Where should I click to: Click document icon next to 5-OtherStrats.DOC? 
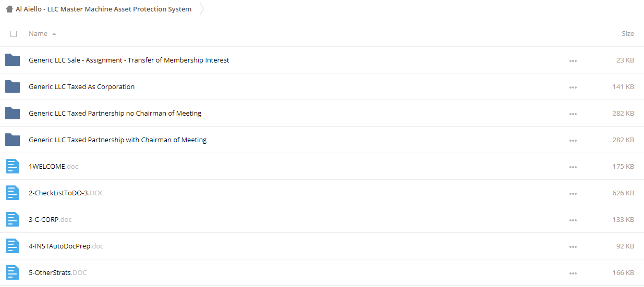13,272
